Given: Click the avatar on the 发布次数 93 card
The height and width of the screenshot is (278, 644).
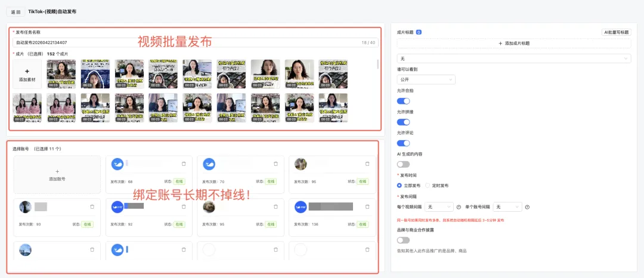Looking at the screenshot, I should [26, 206].
